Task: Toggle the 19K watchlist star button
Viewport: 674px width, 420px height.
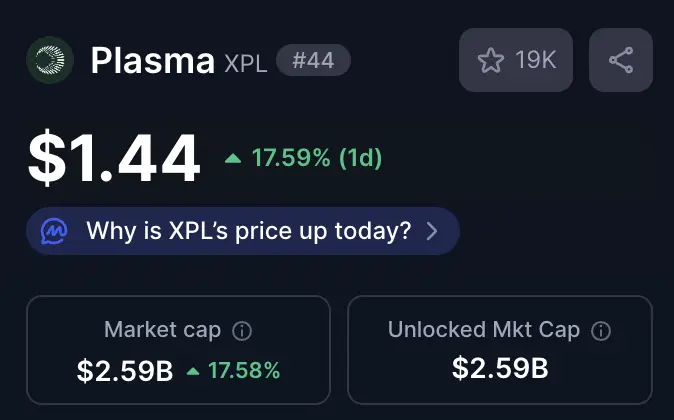Action: (x=516, y=60)
